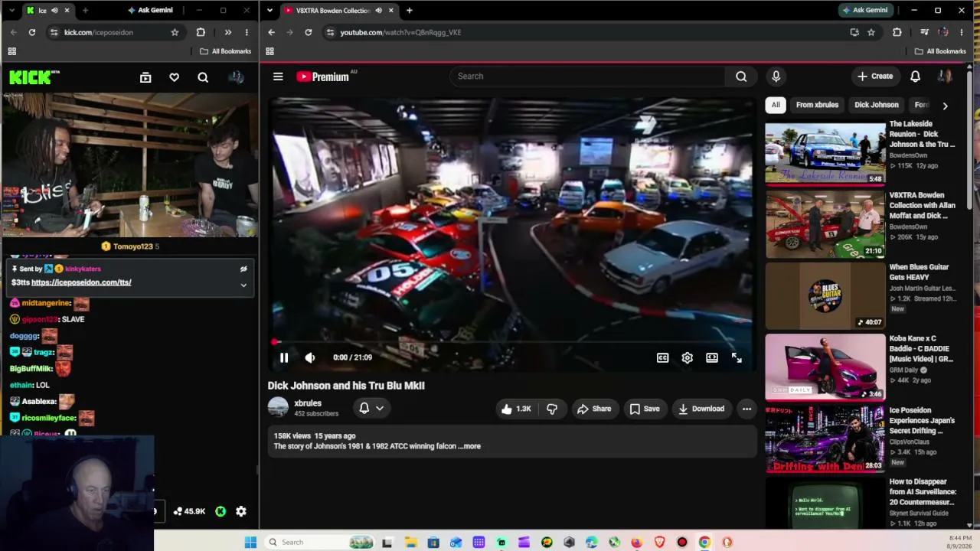Image resolution: width=980 pixels, height=551 pixels.
Task: Open the xbrules channel avatar
Action: point(278,408)
